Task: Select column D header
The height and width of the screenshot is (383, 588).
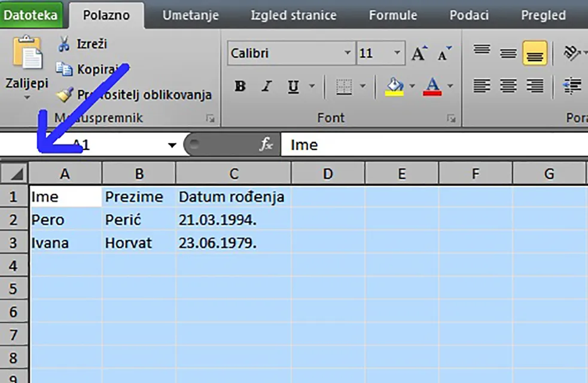Action: [328, 174]
